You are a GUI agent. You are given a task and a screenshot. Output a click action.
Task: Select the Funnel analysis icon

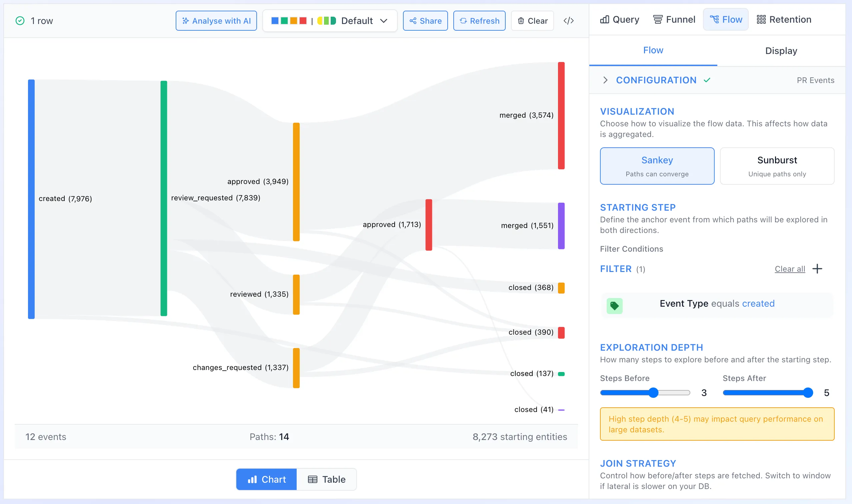point(658,19)
